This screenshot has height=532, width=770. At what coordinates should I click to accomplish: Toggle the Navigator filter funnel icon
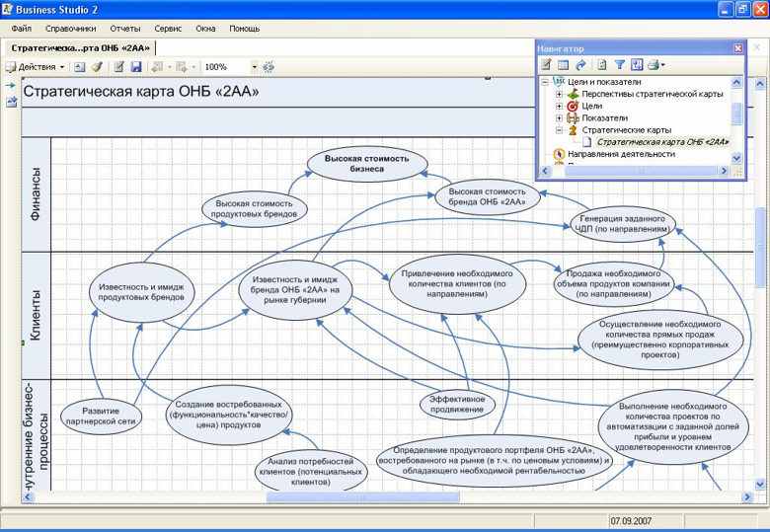(x=620, y=64)
